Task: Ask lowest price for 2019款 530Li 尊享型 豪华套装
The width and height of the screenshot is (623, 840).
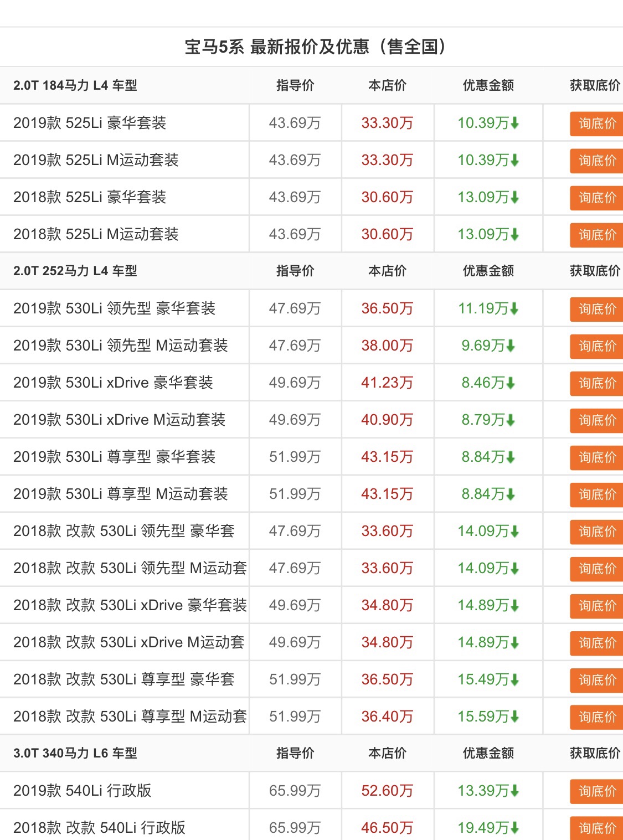Action: 596,457
